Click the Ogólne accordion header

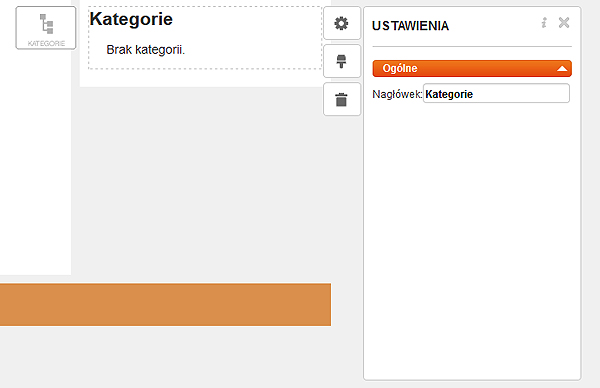(472, 68)
